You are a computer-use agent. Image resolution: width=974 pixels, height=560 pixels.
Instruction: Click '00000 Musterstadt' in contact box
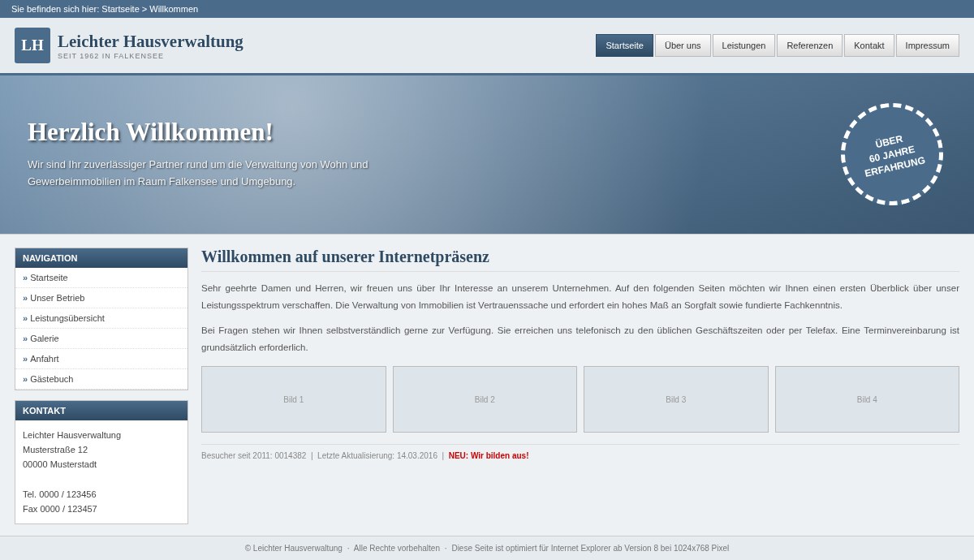59,464
